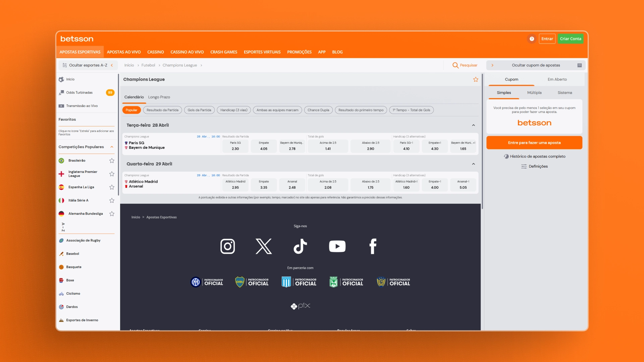This screenshot has height=362, width=644.
Task: Click the help question mark icon
Action: point(532,39)
